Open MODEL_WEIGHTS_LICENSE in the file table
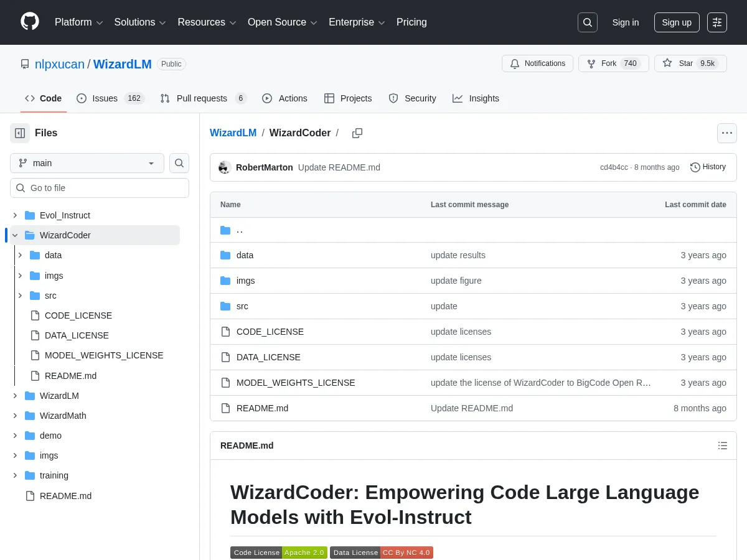Viewport: 747px width, 560px height. click(296, 383)
